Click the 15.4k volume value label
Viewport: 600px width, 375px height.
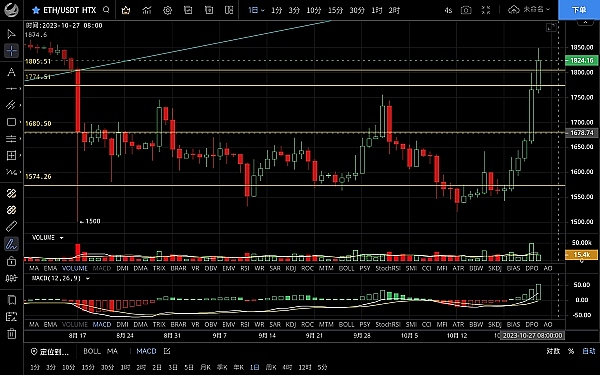click(x=581, y=255)
